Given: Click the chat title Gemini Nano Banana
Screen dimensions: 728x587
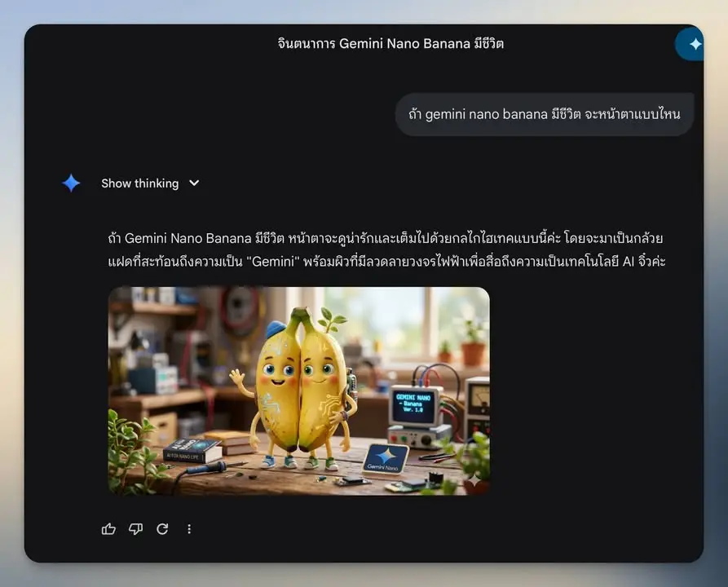Looking at the screenshot, I should [x=390, y=44].
